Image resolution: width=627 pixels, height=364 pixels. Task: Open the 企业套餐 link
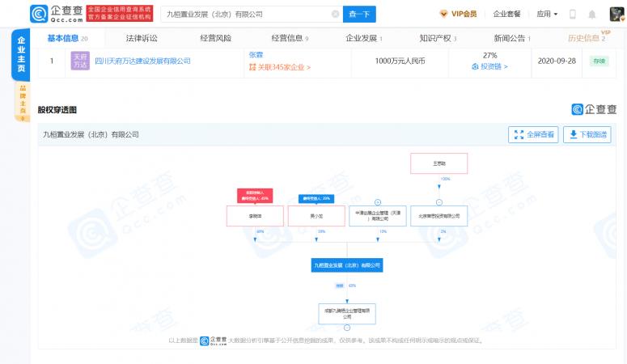tap(506, 14)
